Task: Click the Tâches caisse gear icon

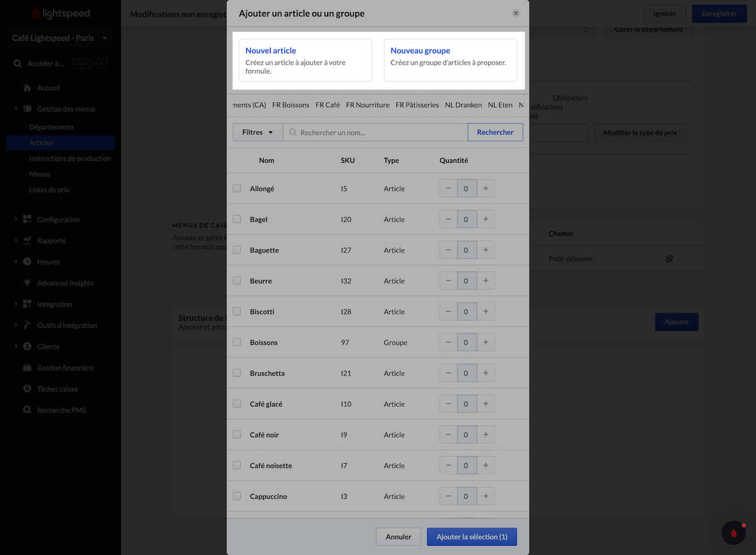Action: click(27, 389)
